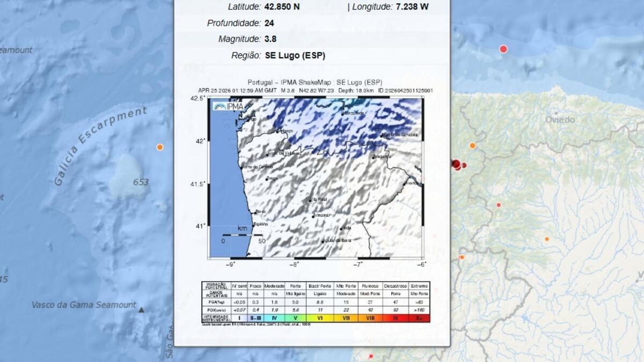Click the red earthquake marker in the sea north of Oviedo
The height and width of the screenshot is (362, 644).
(x=503, y=49)
